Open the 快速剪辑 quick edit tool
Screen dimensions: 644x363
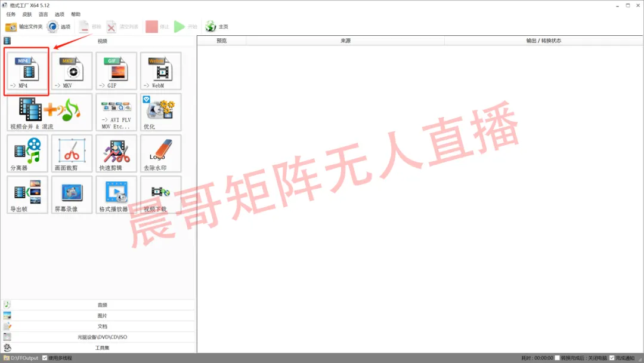[x=116, y=153]
